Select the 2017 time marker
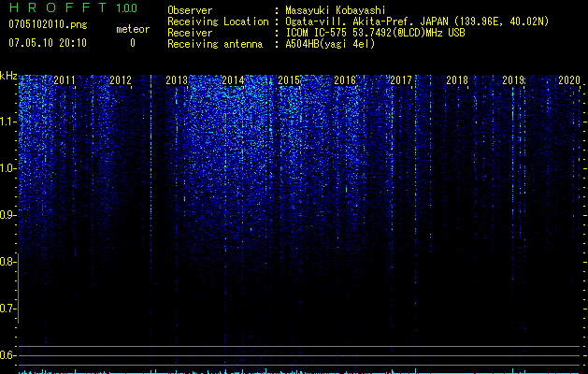The height and width of the screenshot is (374, 588). (x=401, y=80)
